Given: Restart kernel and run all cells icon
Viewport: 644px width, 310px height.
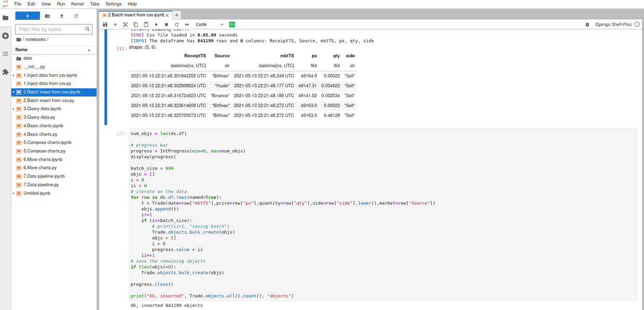Looking at the screenshot, I should click(187, 24).
